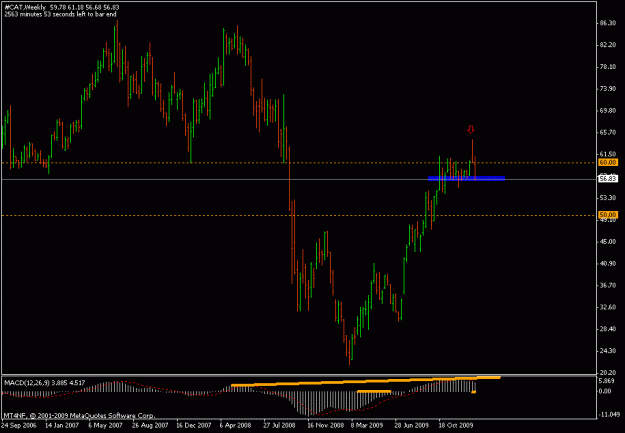Click the 8 Mar 2009 date label
The image size is (625, 433).
tap(367, 425)
